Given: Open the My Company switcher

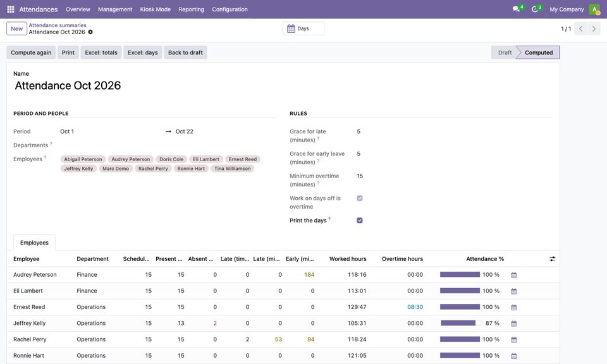Looking at the screenshot, I should [567, 9].
